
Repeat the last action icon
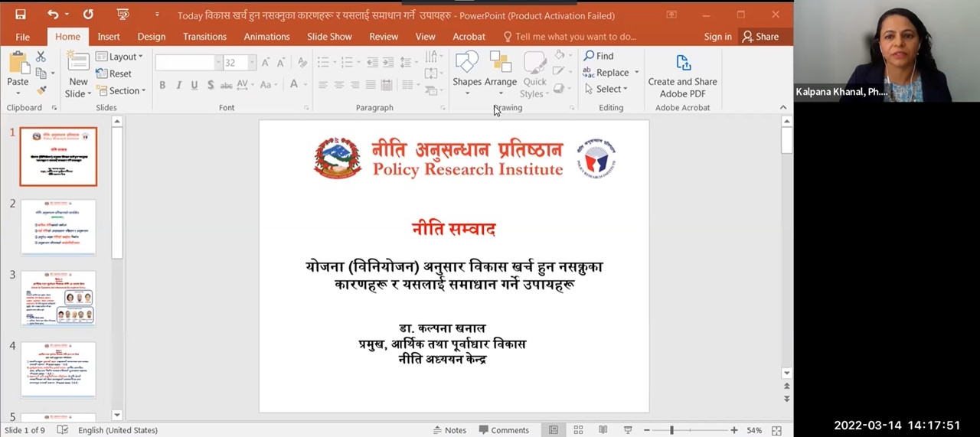(88, 15)
